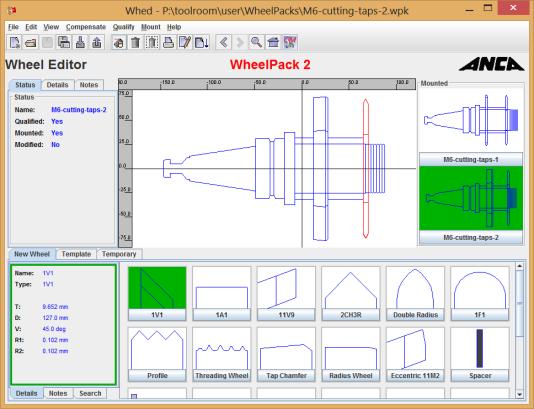Image resolution: width=534 pixels, height=409 pixels.
Task: Open the bottom Details tab
Action: pyautogui.click(x=27, y=393)
